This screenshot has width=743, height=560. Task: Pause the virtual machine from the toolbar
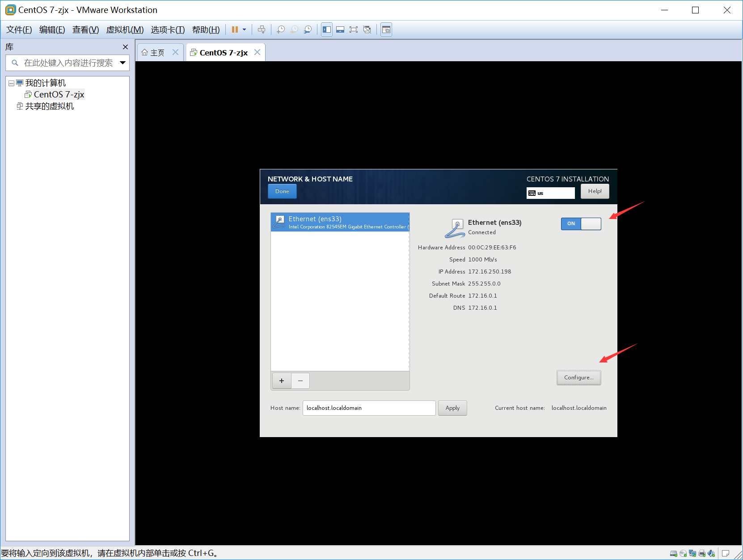click(x=235, y=29)
